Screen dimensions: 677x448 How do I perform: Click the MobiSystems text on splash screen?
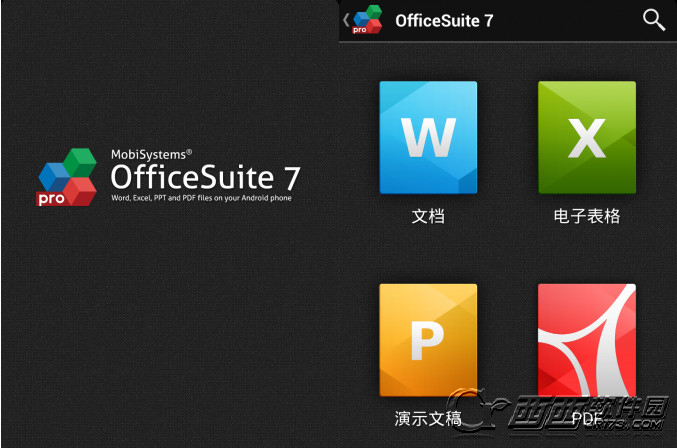point(151,154)
